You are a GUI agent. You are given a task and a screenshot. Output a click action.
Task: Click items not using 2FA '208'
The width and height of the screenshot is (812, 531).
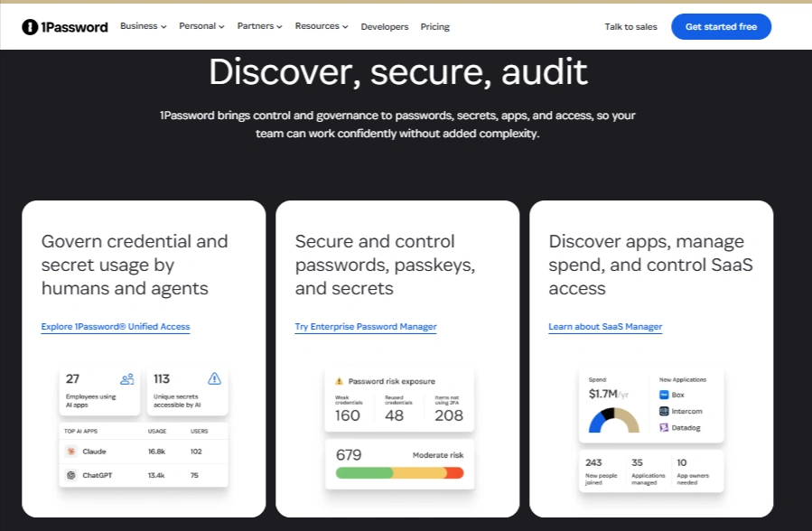(x=449, y=415)
